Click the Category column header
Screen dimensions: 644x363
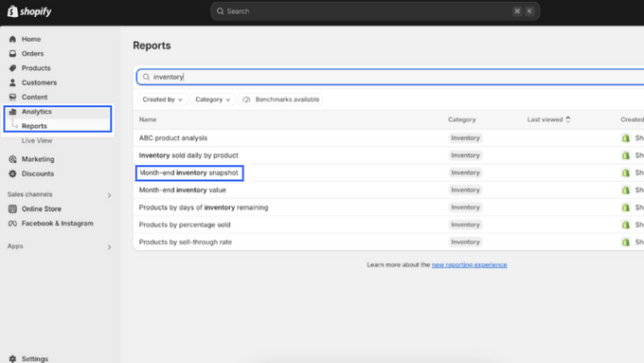point(461,119)
